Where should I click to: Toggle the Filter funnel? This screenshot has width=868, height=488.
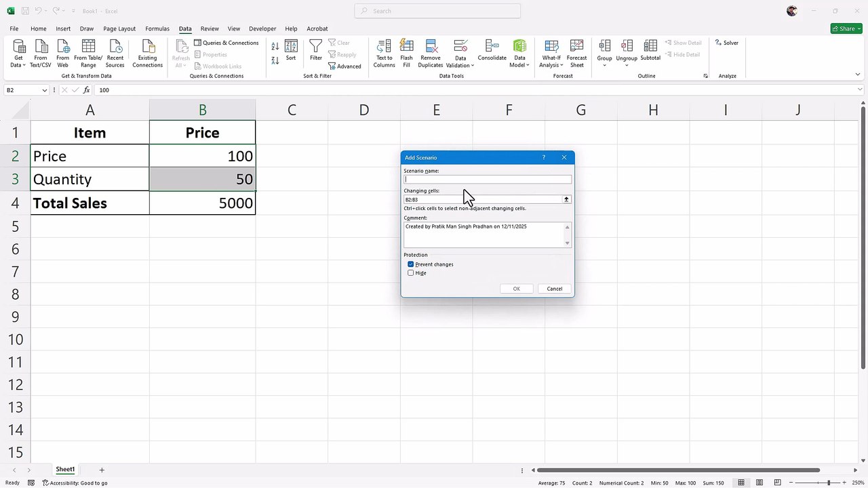(316, 51)
